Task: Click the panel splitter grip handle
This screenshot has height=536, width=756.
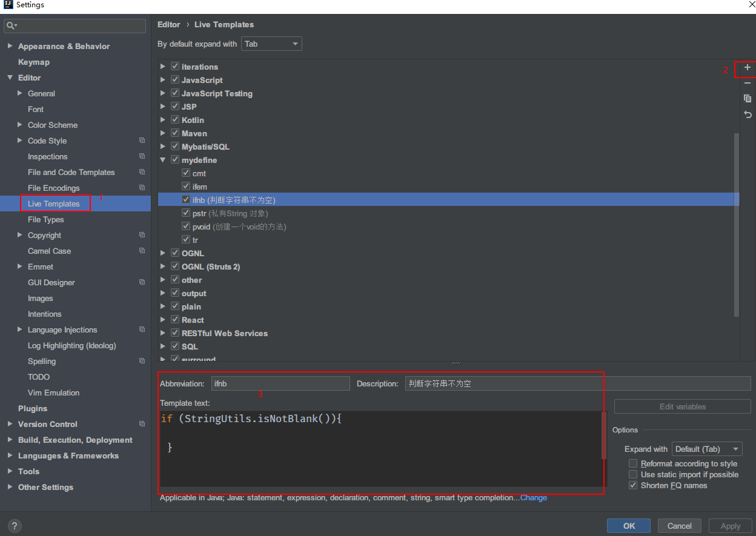Action: pos(456,363)
